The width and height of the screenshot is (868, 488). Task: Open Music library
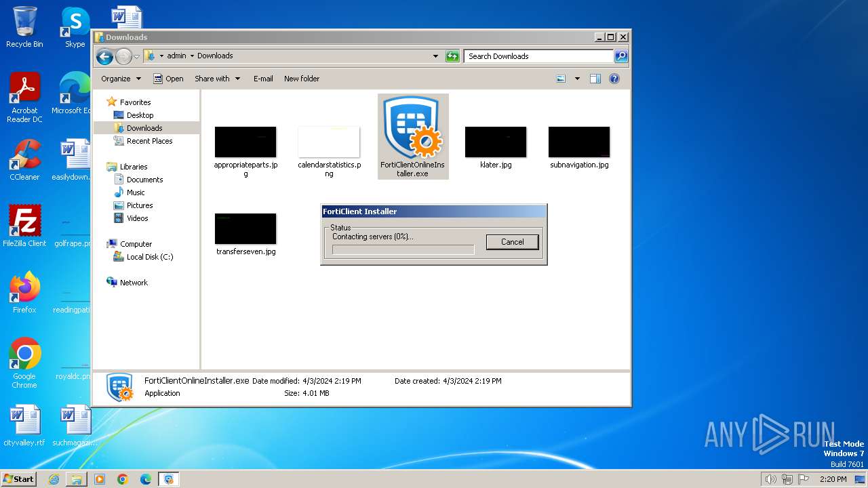coord(129,192)
